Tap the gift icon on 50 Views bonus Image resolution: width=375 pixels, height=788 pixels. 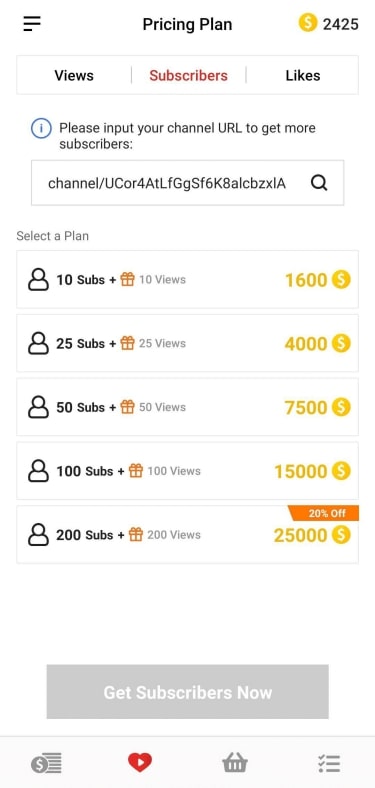[x=128, y=407]
